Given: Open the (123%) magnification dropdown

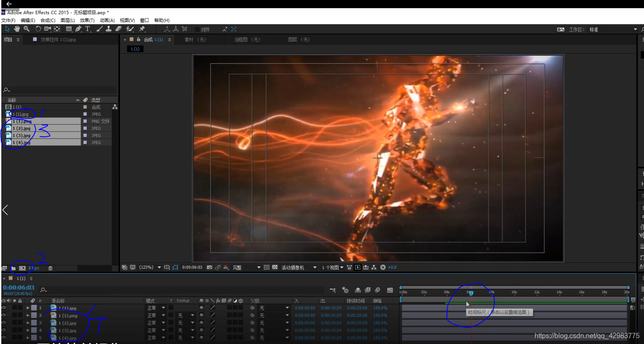Looking at the screenshot, I should pos(149,267).
